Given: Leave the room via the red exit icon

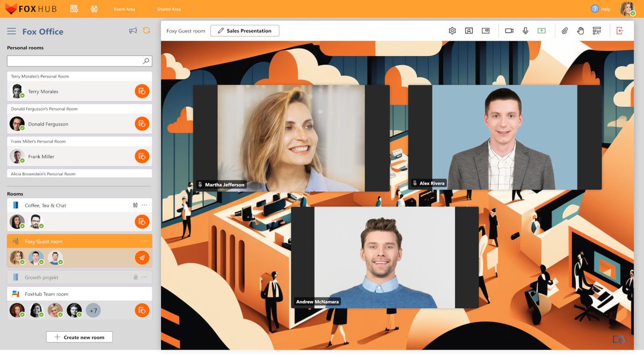Looking at the screenshot, I should [621, 31].
